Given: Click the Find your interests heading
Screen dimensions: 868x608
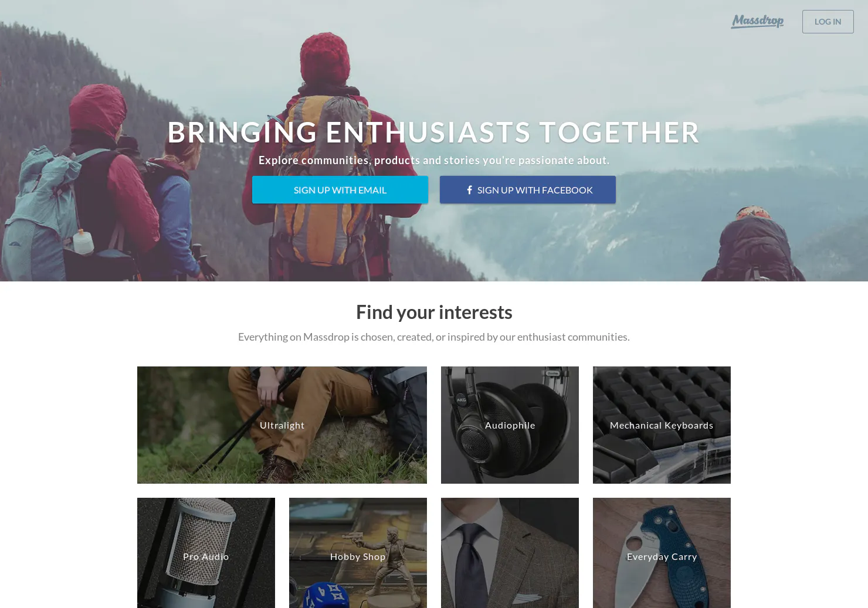Looking at the screenshot, I should pyautogui.click(x=434, y=312).
